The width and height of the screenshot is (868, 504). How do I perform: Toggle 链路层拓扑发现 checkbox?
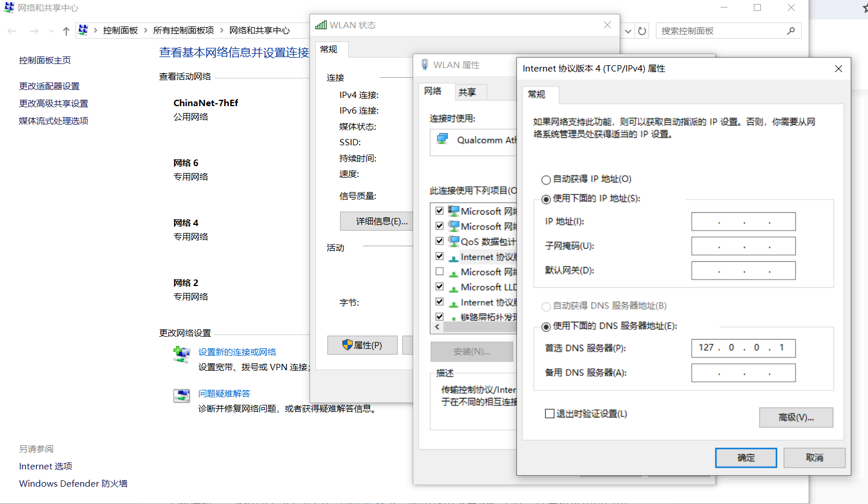440,317
